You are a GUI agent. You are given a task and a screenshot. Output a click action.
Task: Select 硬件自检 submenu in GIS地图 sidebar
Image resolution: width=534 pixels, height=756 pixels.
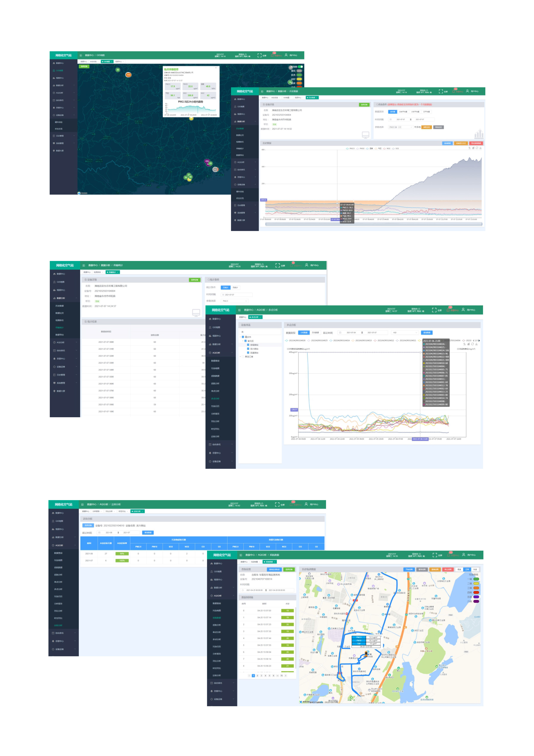tap(59, 122)
